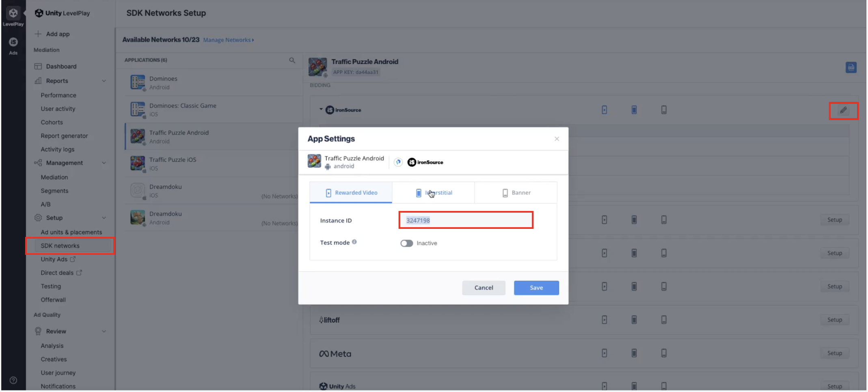Image resolution: width=868 pixels, height=392 pixels.
Task: Cancel the App Settings dialog
Action: pyautogui.click(x=484, y=288)
